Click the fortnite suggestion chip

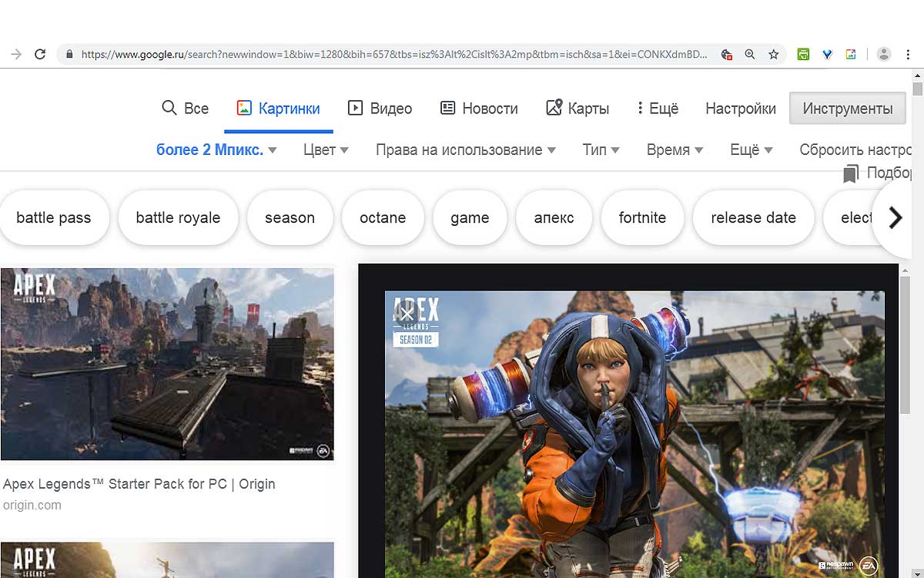[x=642, y=218]
